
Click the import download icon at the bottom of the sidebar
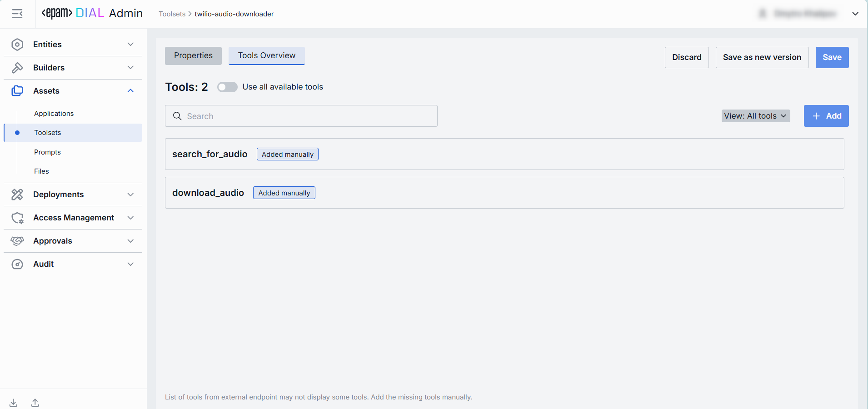click(x=14, y=403)
